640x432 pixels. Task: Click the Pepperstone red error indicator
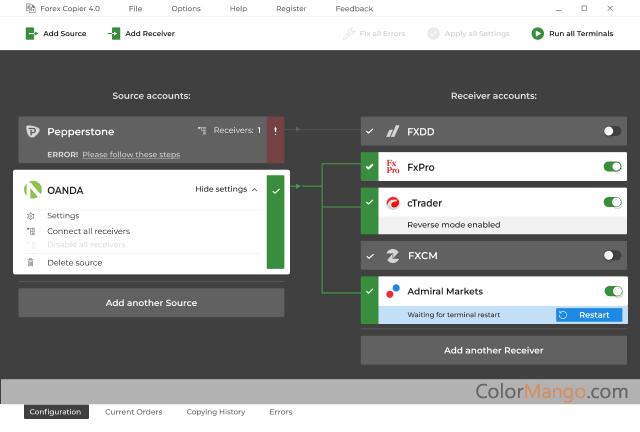tap(275, 130)
